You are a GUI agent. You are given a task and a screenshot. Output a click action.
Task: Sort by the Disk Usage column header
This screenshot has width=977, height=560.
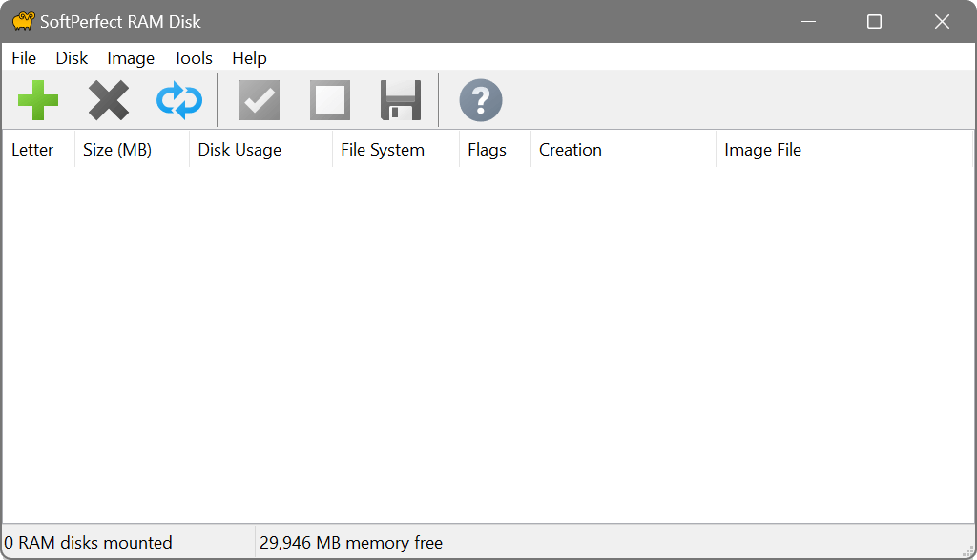261,150
